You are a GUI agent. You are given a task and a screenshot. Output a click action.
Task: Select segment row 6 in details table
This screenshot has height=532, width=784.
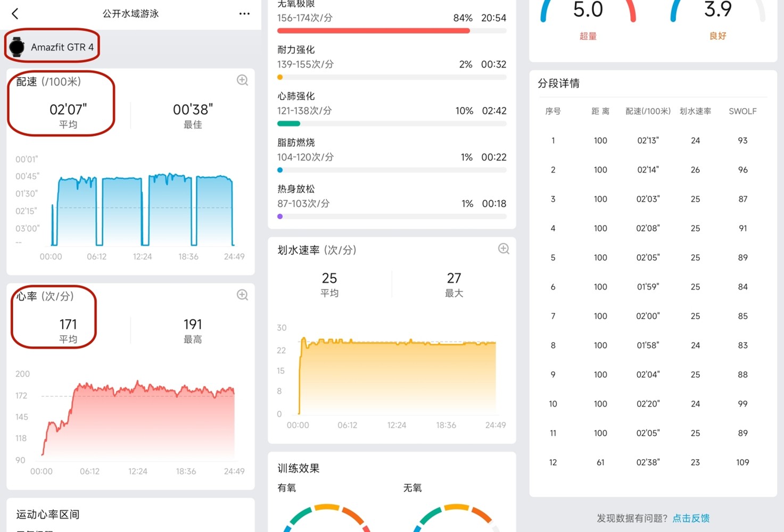point(648,287)
